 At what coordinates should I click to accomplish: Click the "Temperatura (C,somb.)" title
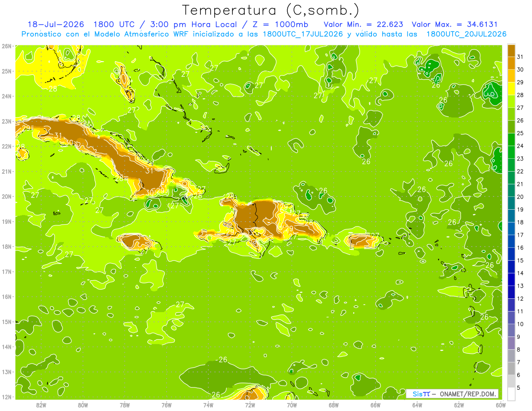[270, 10]
